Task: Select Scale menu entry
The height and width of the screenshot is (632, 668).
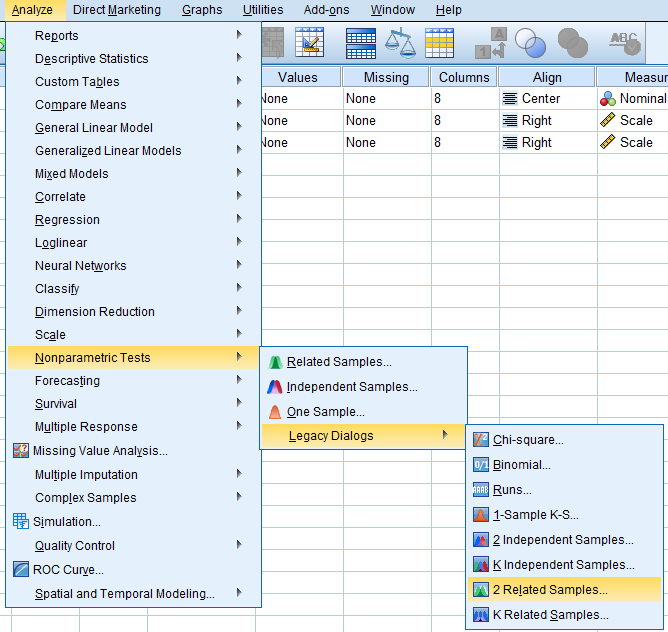Action: coord(134,335)
